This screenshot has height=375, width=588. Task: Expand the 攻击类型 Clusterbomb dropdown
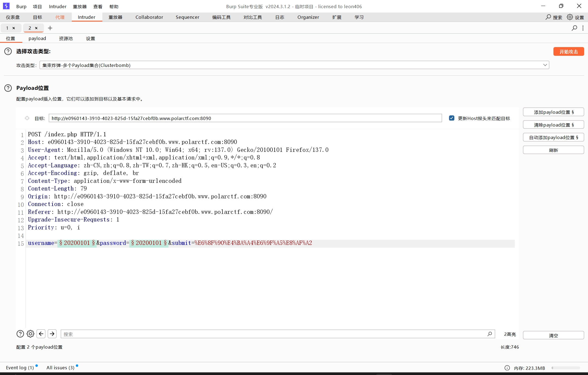(545, 65)
